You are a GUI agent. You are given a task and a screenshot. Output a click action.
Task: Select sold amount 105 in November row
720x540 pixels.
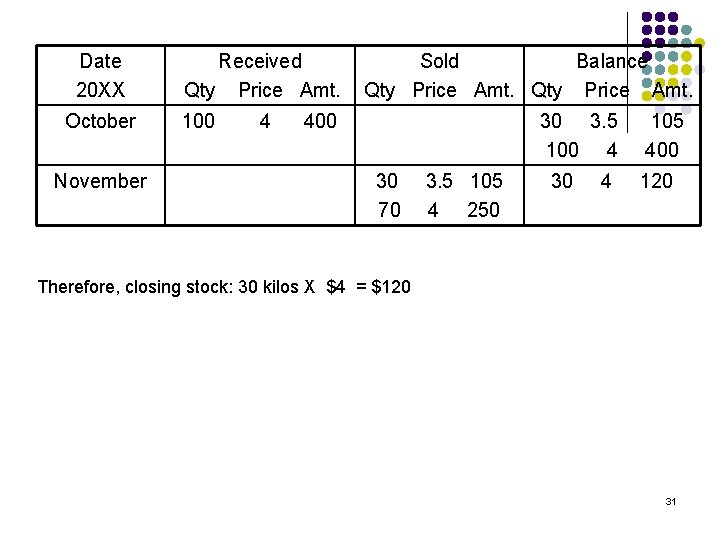485,181
